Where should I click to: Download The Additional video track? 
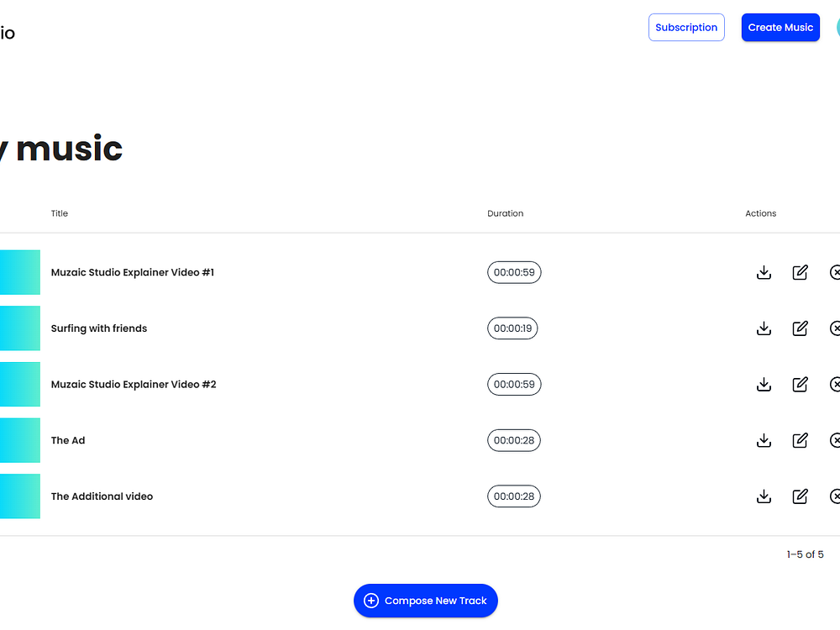pos(764,496)
